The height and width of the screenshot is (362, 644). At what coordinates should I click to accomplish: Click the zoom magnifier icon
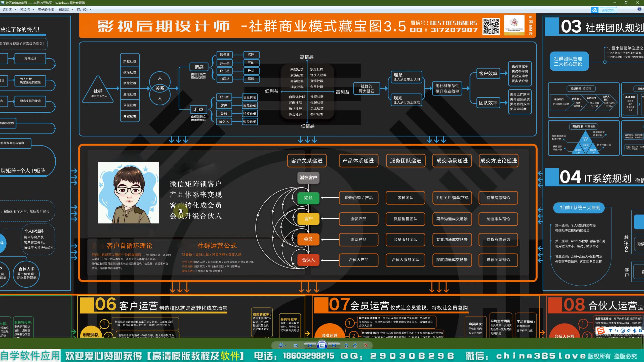click(281, 345)
